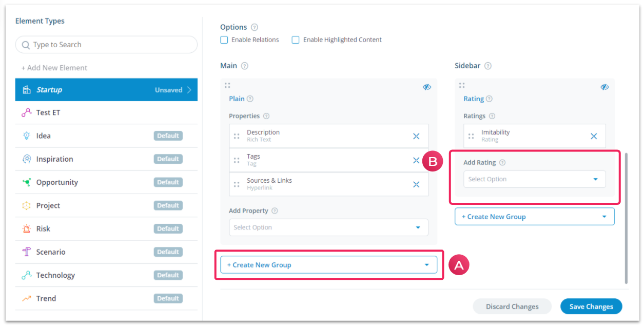Screen dimensions: 644x325
Task: Click the drag handle on Tags row
Action: [x=237, y=160]
